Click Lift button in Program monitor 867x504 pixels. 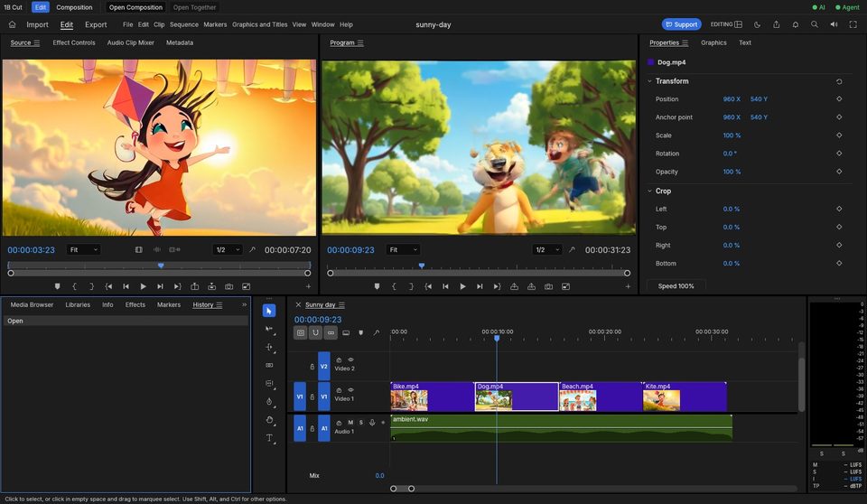tap(514, 286)
